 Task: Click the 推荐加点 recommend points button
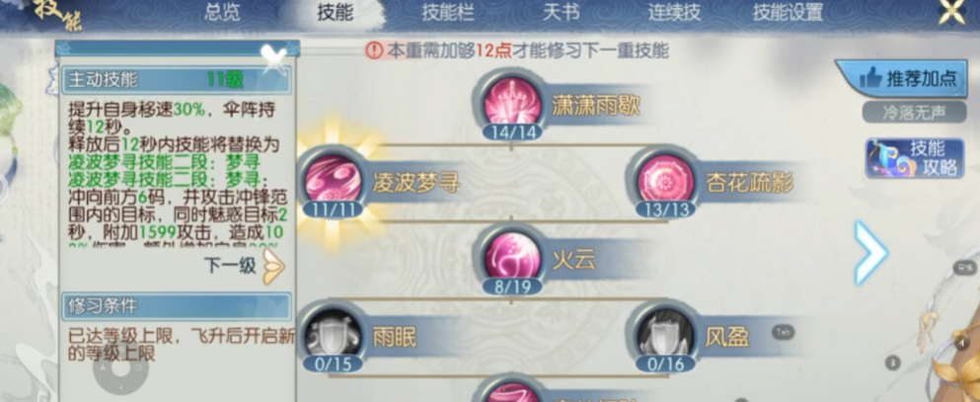click(906, 78)
